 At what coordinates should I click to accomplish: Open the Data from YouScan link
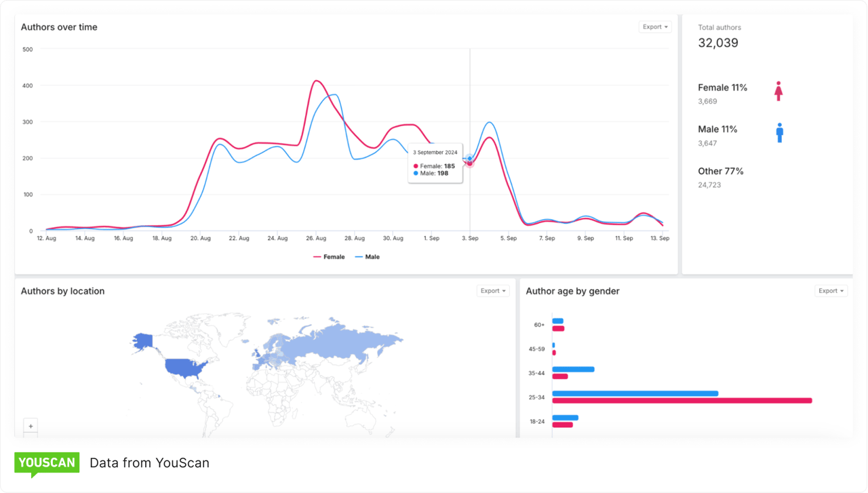(149, 462)
